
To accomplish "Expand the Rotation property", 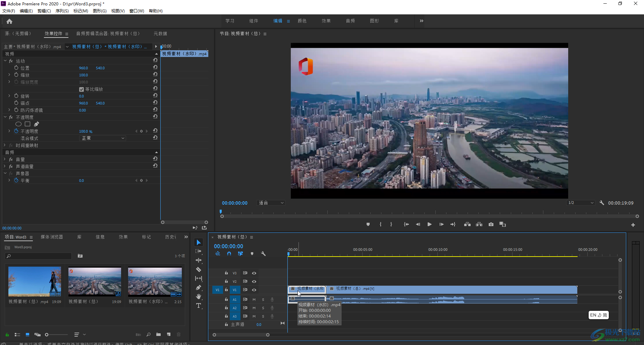I will tap(9, 96).
